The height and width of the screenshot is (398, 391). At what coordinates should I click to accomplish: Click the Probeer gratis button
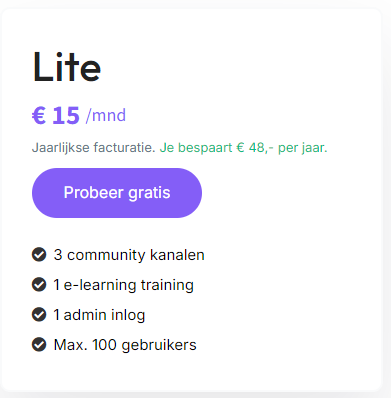[117, 193]
